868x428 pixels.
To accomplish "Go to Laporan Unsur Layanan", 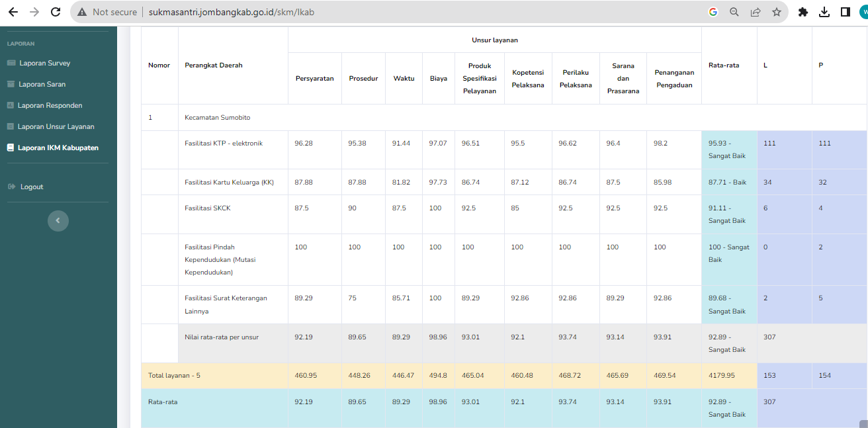I will click(56, 126).
